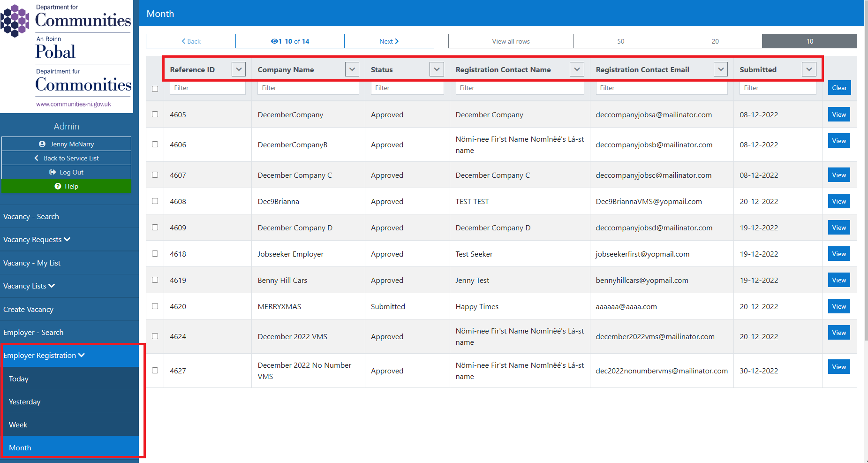Image resolution: width=868 pixels, height=463 pixels.
Task: Click Jenny McNarry user button
Action: coord(66,144)
